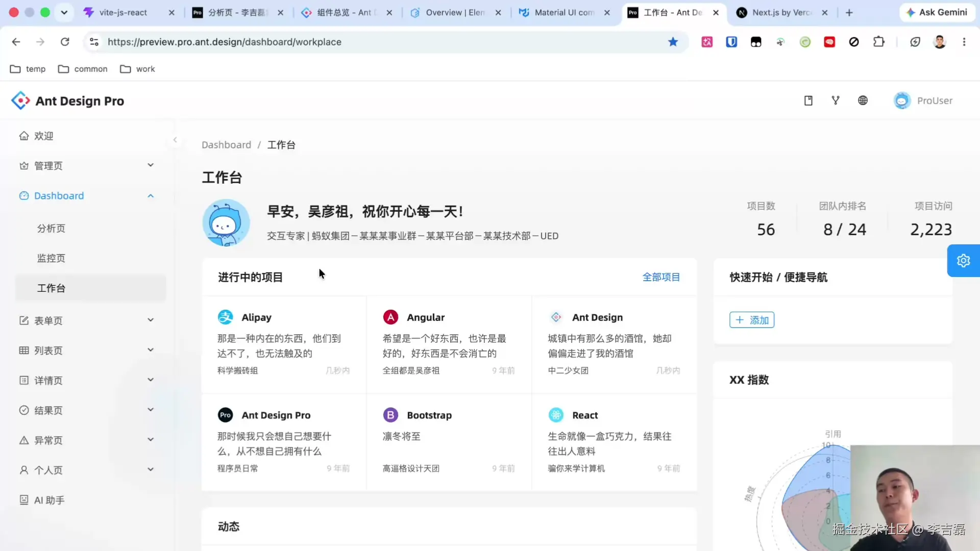
Task: Click the Ant Design Pro project icon
Action: (x=226, y=415)
